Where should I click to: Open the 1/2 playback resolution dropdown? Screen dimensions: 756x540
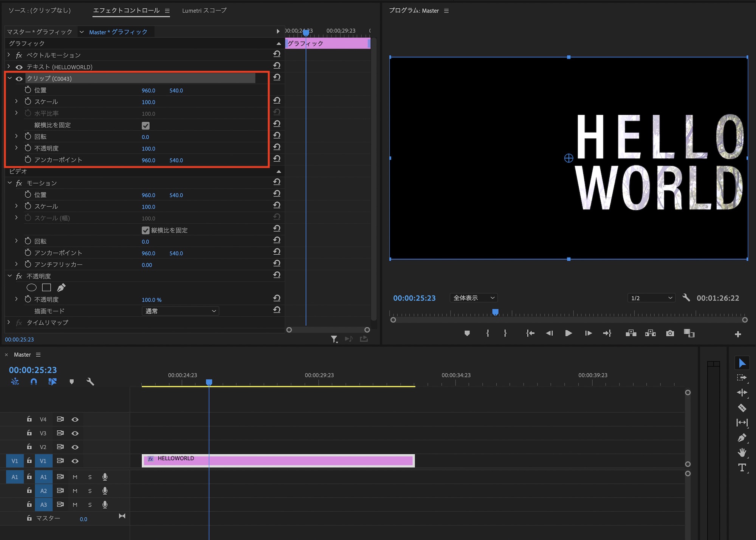tap(651, 298)
